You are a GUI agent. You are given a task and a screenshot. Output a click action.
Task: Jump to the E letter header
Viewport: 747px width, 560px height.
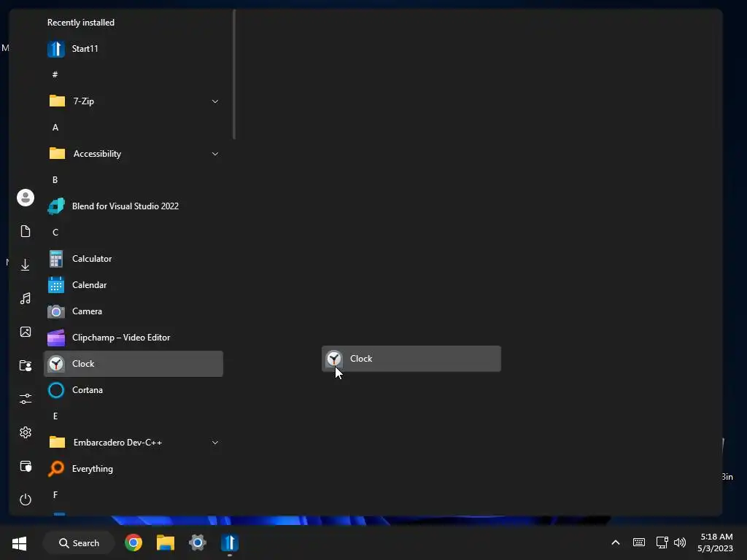coord(55,416)
